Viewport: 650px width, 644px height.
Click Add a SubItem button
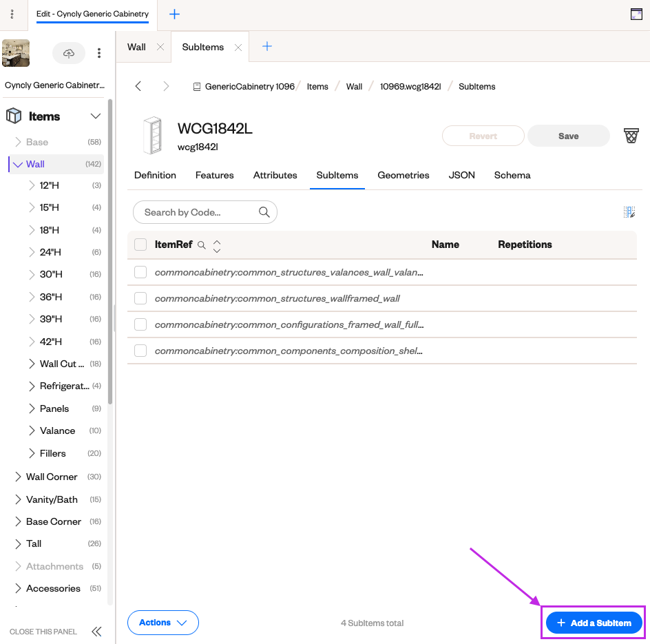click(594, 623)
